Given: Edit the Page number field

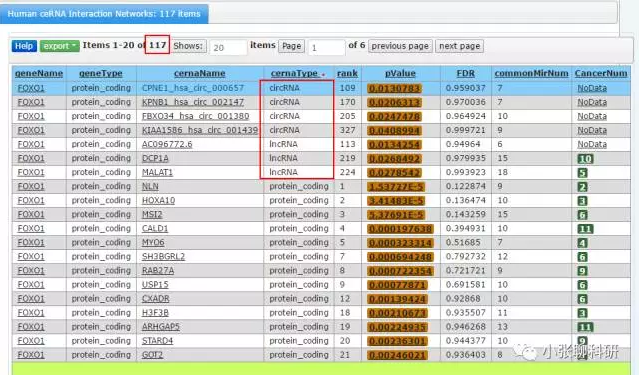Looking at the screenshot, I should pos(326,48).
